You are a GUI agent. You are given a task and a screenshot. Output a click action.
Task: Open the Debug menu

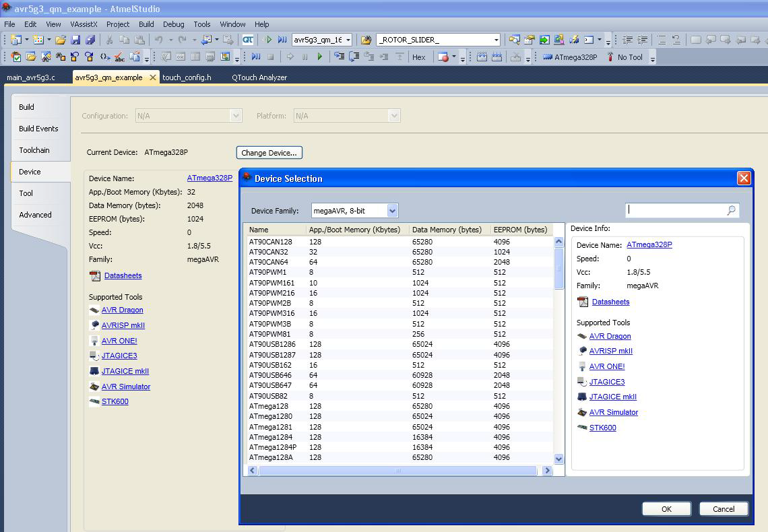click(173, 24)
